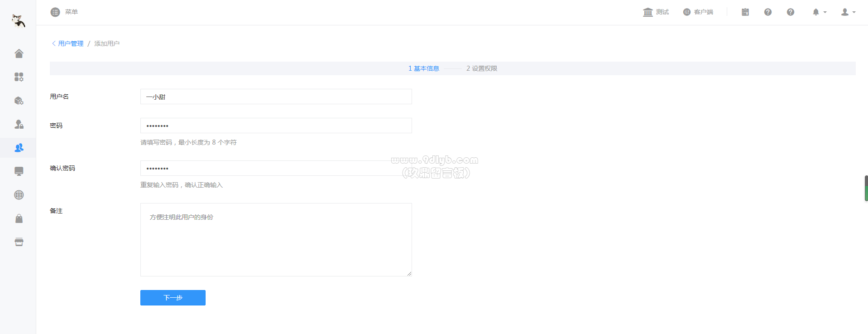Toggle the 菜单 menu button

pos(64,12)
